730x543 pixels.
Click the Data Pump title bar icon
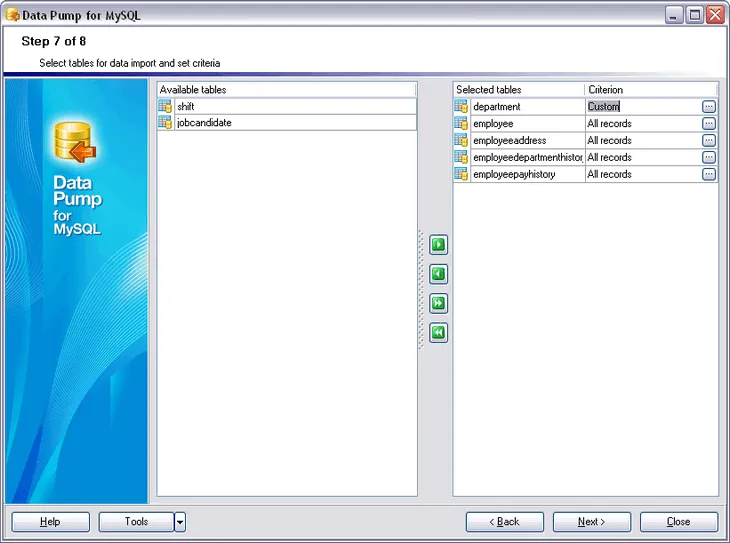[12, 15]
